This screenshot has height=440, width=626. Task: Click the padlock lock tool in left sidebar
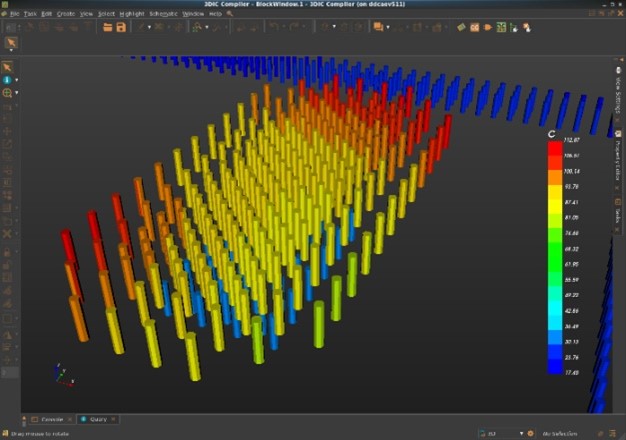(7, 252)
